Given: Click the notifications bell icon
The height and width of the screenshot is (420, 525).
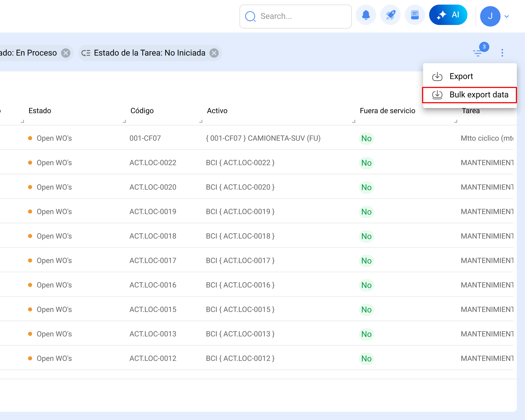Looking at the screenshot, I should click(x=366, y=16).
